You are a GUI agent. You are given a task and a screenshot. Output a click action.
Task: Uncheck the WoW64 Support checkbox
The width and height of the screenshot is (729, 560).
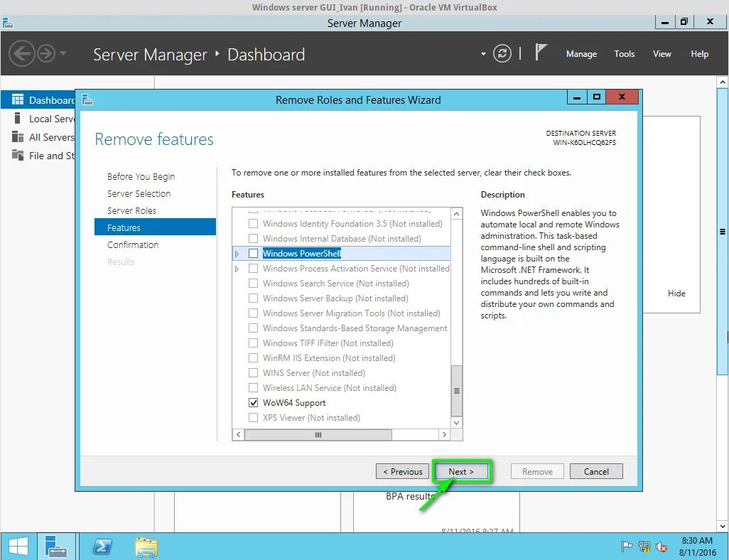[254, 403]
